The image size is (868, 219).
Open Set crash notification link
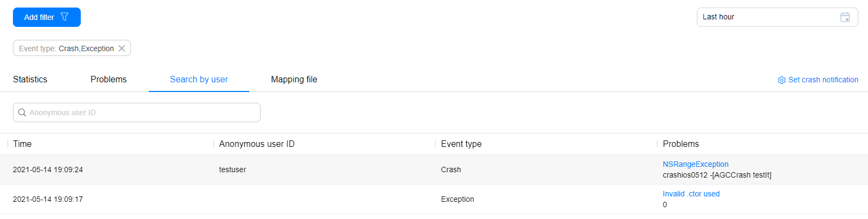pos(823,80)
